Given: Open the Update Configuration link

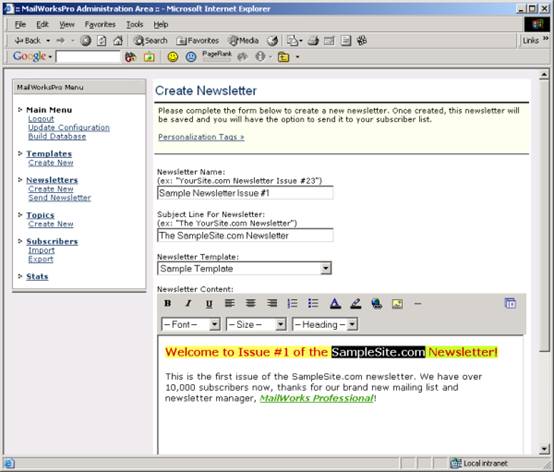Looking at the screenshot, I should [x=69, y=128].
